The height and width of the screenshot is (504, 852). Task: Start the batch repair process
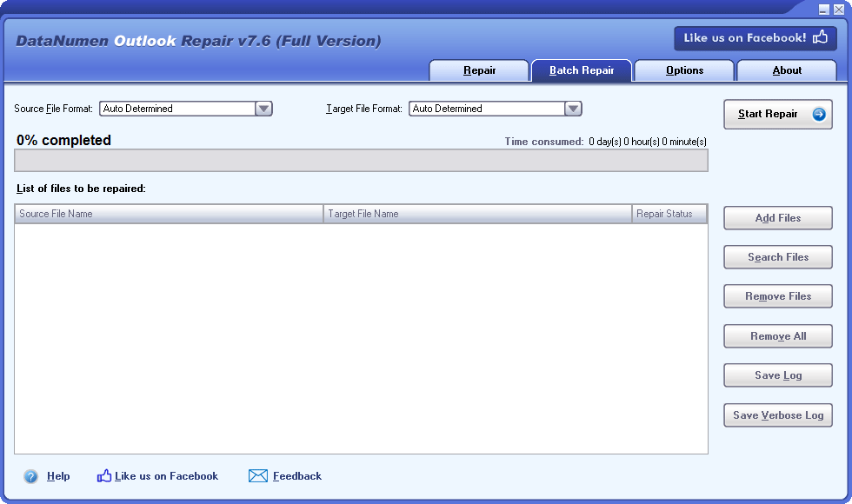point(778,114)
